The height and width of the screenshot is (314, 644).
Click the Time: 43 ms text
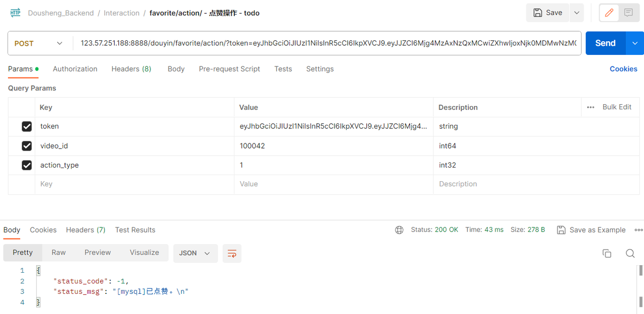pos(484,230)
